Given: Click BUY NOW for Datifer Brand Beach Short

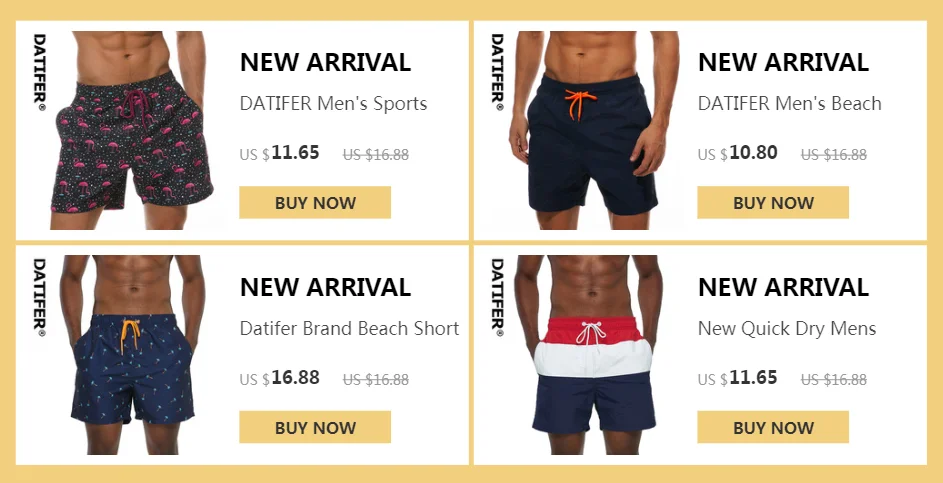Looking at the screenshot, I should (315, 427).
